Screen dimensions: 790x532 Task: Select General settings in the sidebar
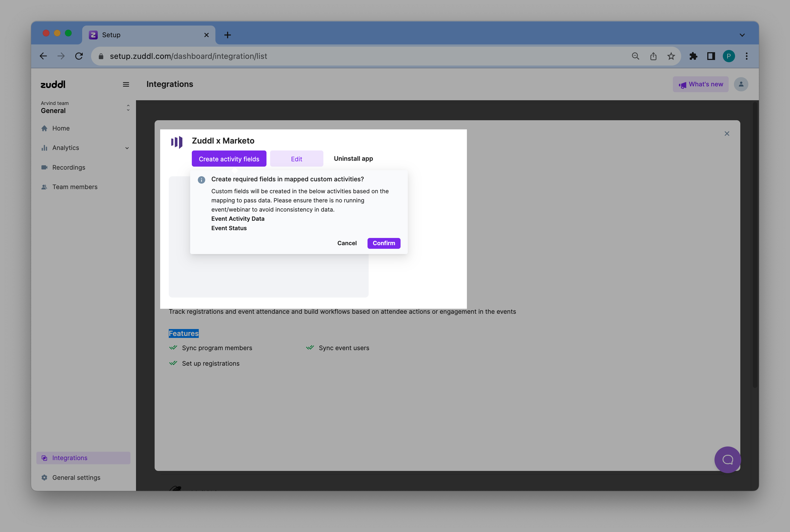click(x=76, y=477)
